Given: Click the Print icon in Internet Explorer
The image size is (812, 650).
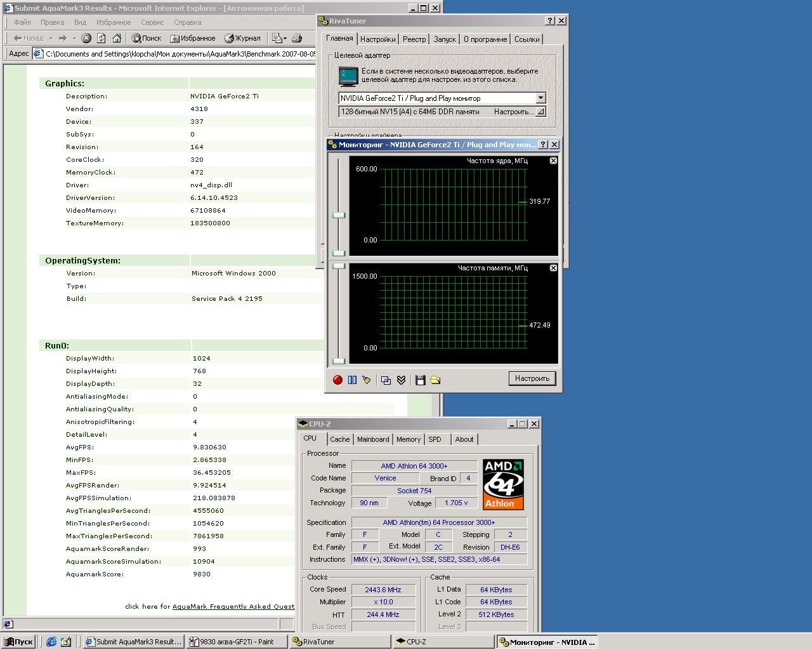Looking at the screenshot, I should click(296, 38).
